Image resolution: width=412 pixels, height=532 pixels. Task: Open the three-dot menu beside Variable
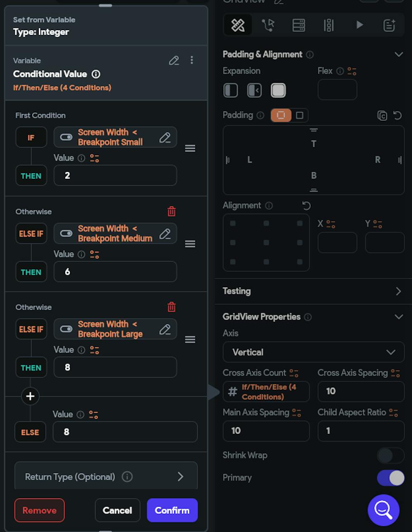click(x=192, y=60)
